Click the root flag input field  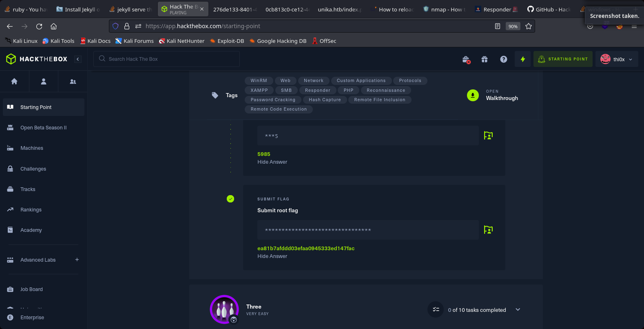(368, 230)
